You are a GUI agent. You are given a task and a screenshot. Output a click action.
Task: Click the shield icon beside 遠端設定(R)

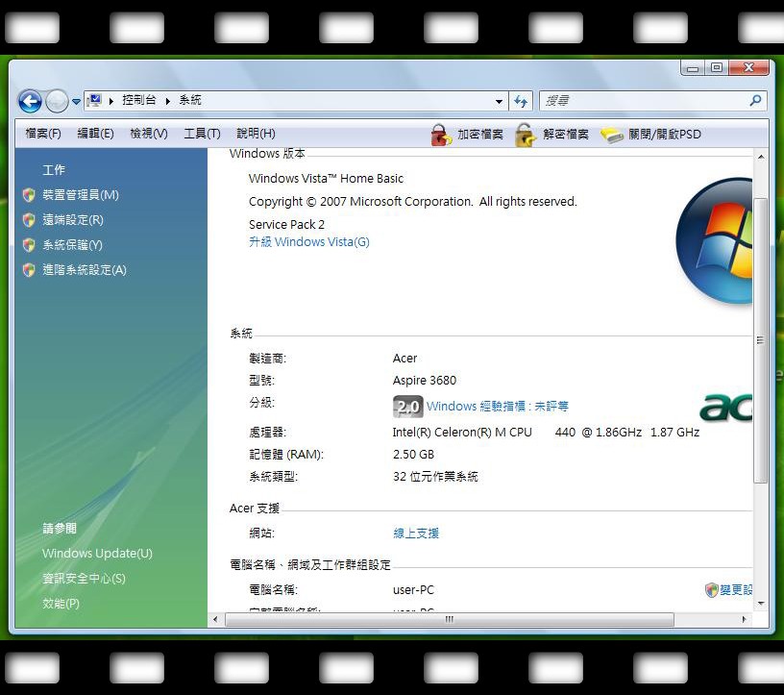(x=29, y=220)
